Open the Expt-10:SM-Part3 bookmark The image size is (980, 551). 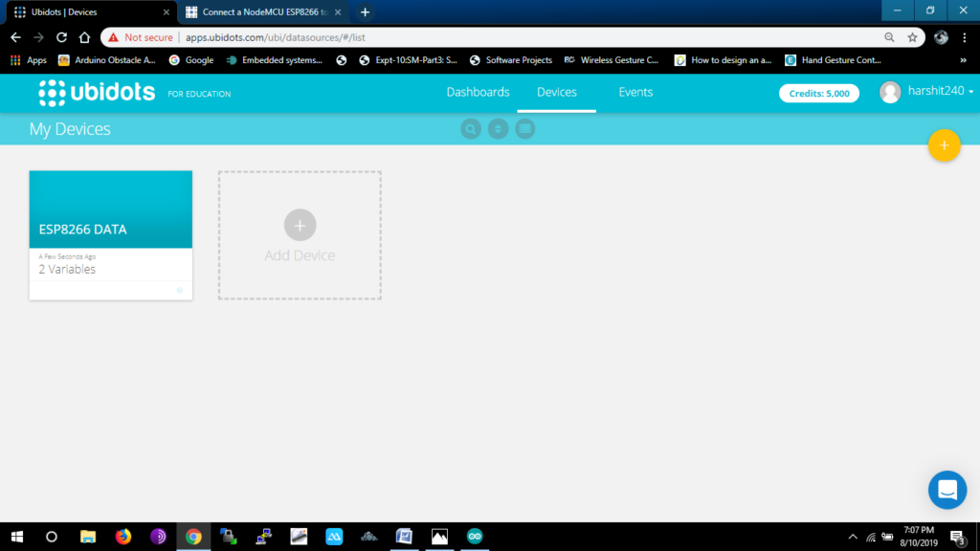tap(408, 60)
